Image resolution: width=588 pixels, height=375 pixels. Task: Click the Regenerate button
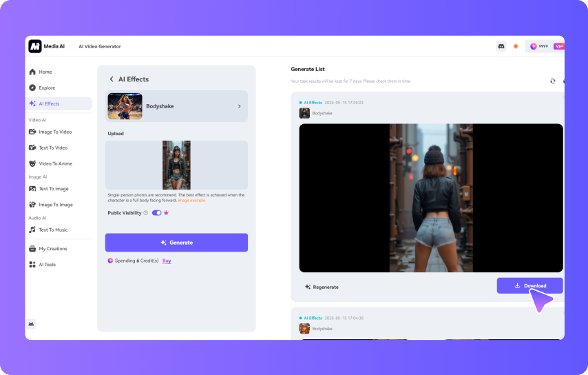point(322,287)
